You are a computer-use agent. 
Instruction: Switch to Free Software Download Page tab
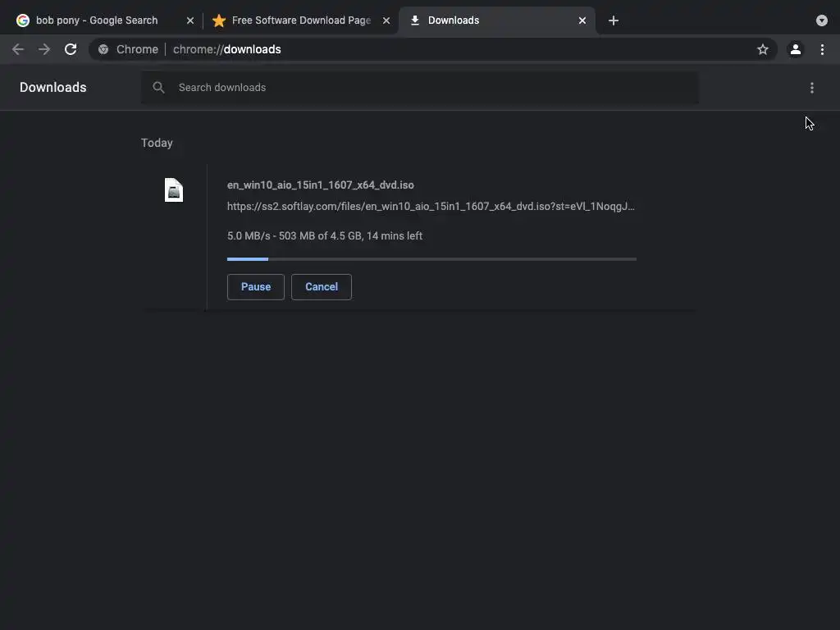301,21
